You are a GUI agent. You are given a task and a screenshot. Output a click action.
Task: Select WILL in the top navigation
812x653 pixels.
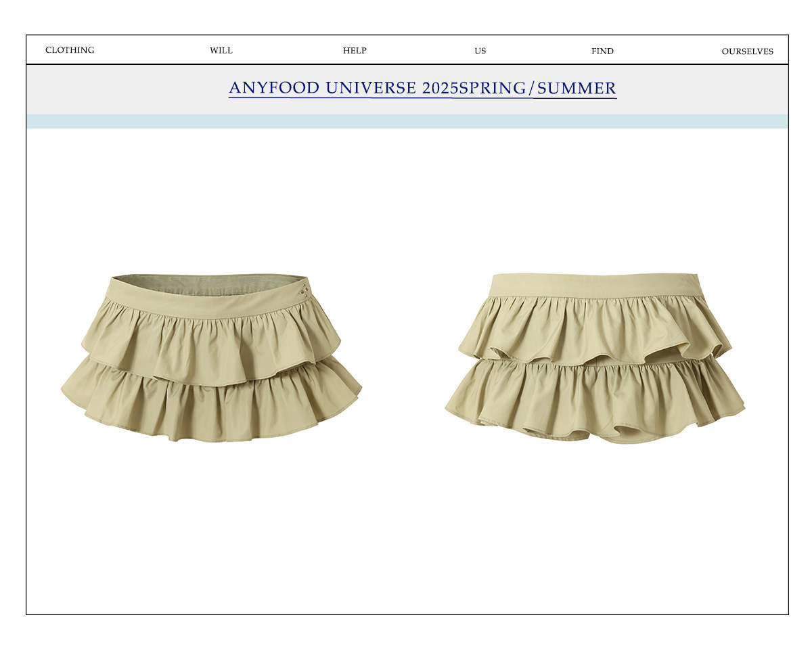pos(221,51)
